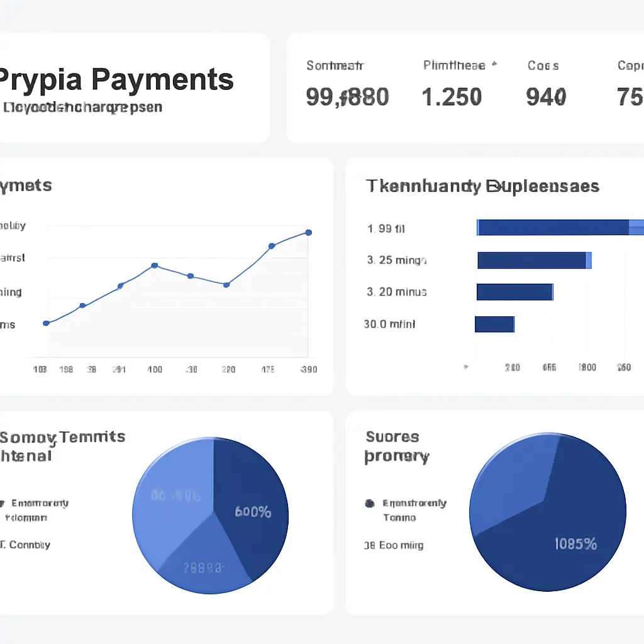The image size is (644, 644).
Task: Select the rightmost, highest point on the line chart
Action: coord(308,233)
